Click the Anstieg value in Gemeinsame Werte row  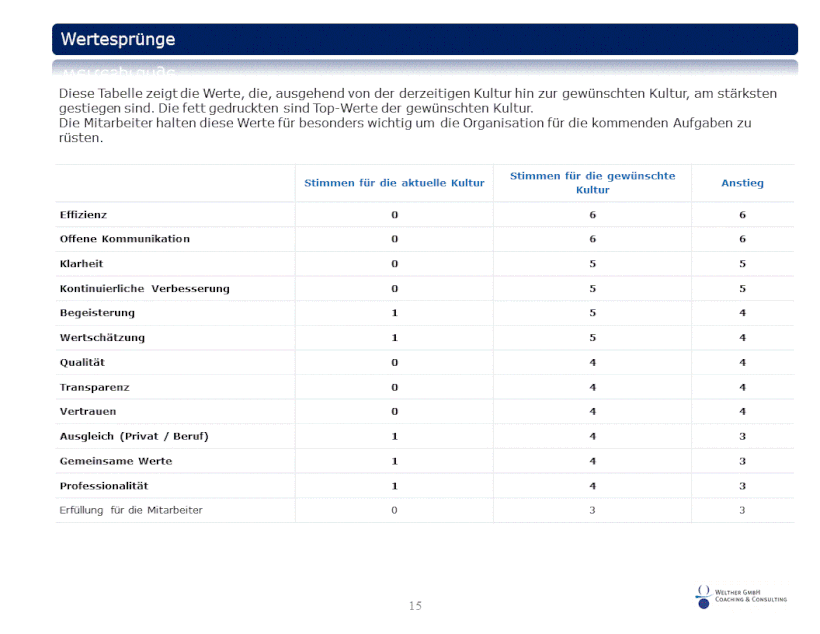742,461
